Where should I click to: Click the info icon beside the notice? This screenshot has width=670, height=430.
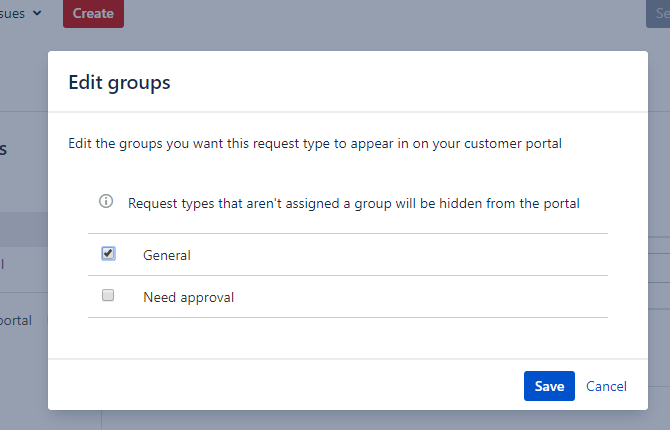point(106,201)
